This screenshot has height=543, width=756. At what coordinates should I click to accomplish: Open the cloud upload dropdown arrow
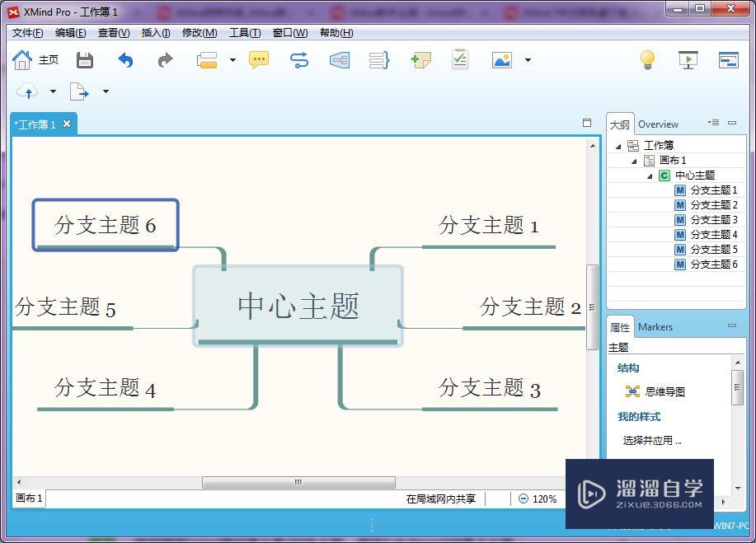click(53, 91)
